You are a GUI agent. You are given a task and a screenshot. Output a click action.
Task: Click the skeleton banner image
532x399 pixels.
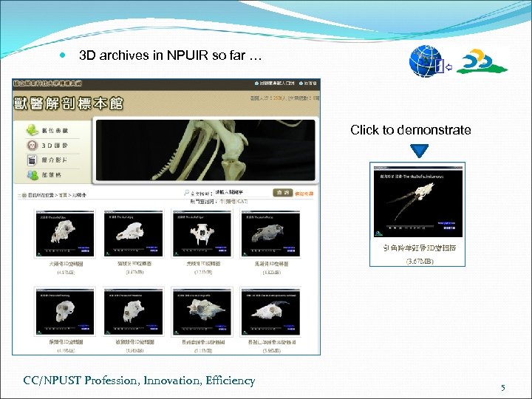coord(205,150)
